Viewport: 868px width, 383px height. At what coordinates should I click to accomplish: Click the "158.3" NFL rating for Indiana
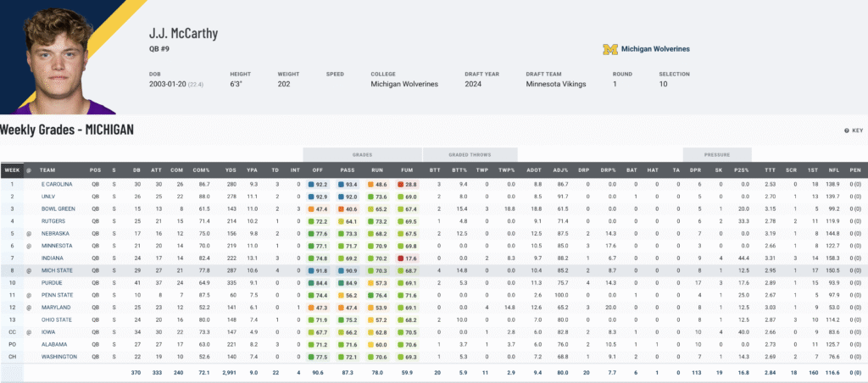(834, 258)
